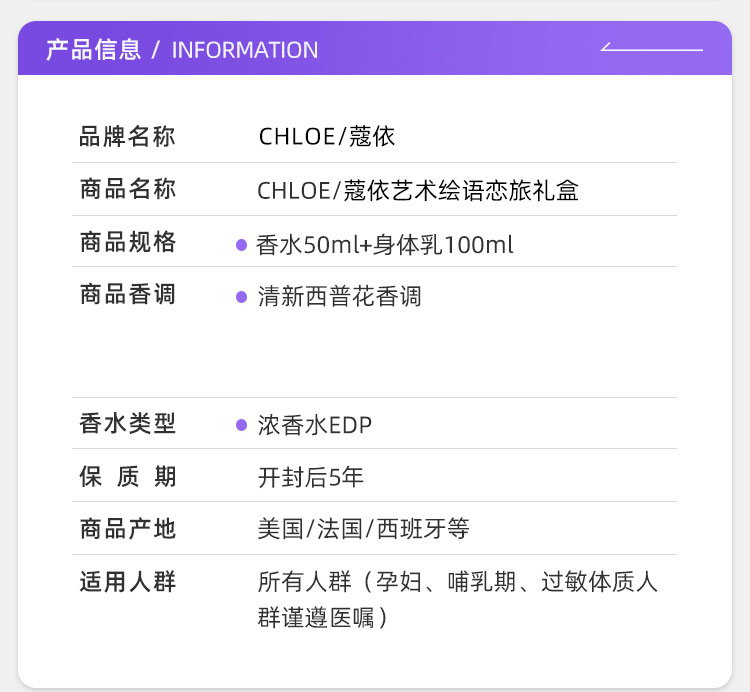
Task: Click the 香水50ml+身体乳100ml specification text
Action: [x=385, y=244]
